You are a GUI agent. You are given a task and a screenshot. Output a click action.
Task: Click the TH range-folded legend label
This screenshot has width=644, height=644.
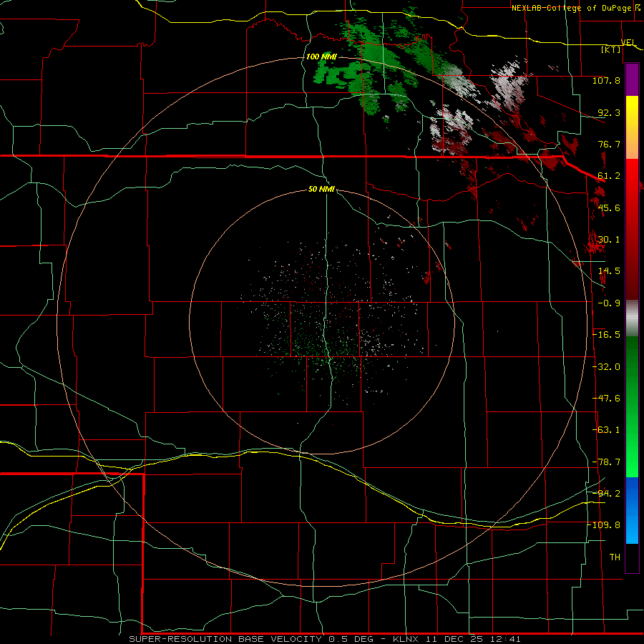(615, 557)
